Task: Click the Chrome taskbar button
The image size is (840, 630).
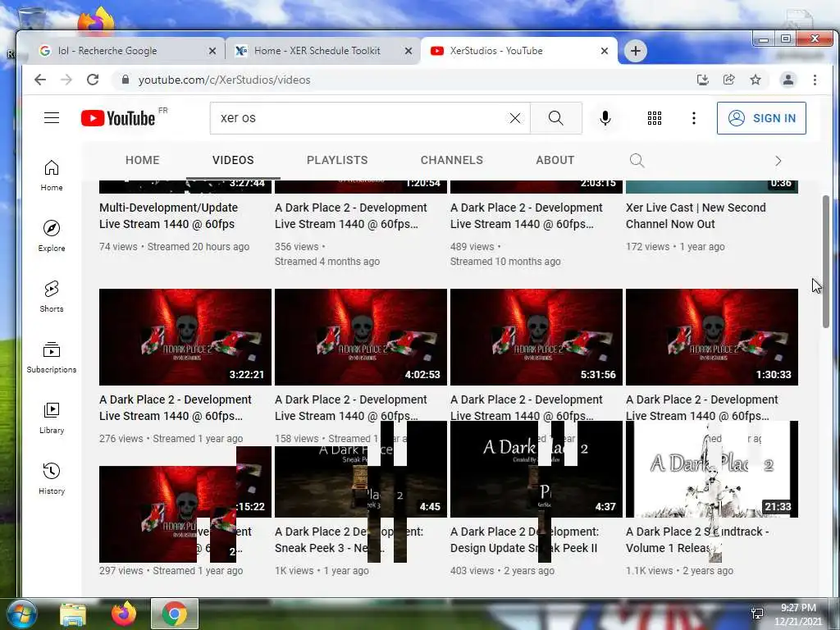Action: 174,614
